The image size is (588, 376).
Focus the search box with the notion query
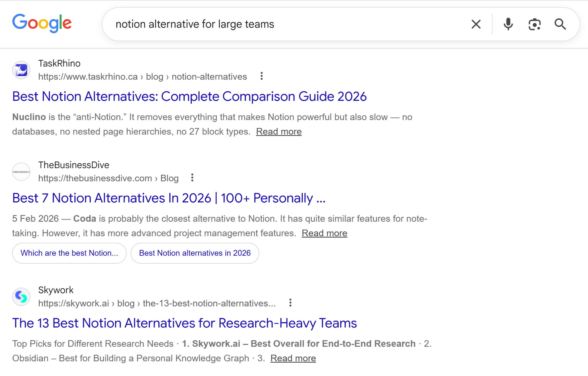pos(287,24)
